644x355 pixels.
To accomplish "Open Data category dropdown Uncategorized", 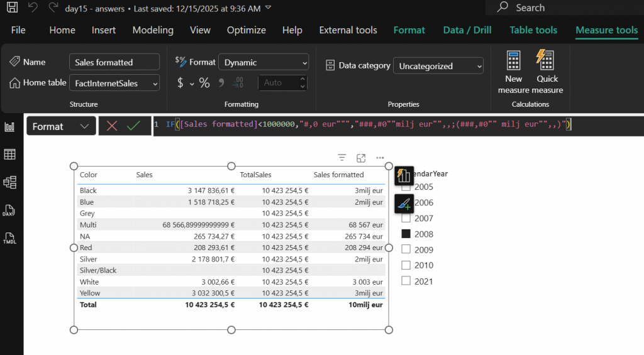I will coord(438,66).
